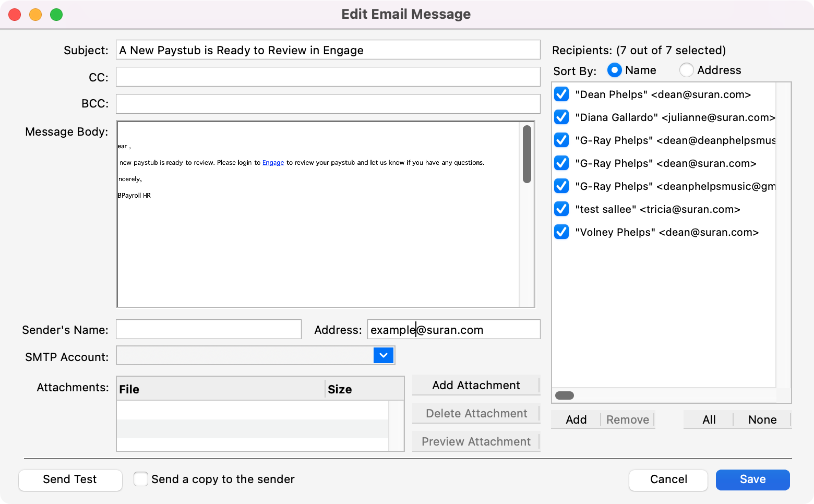Click the message body vertical scrollbar

tap(527, 154)
